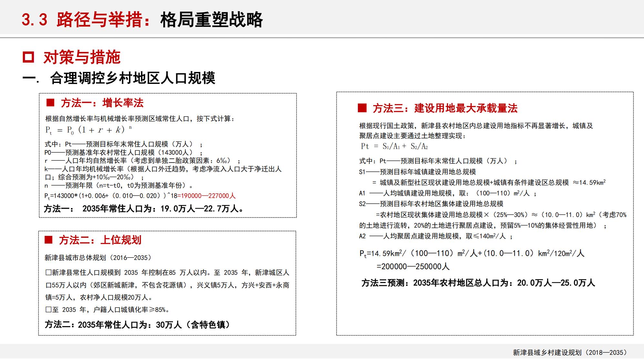Viewport: 644px width, 362px height.
Task: Select line 'r ——人口年均自然增长率'
Action: click(x=142, y=161)
